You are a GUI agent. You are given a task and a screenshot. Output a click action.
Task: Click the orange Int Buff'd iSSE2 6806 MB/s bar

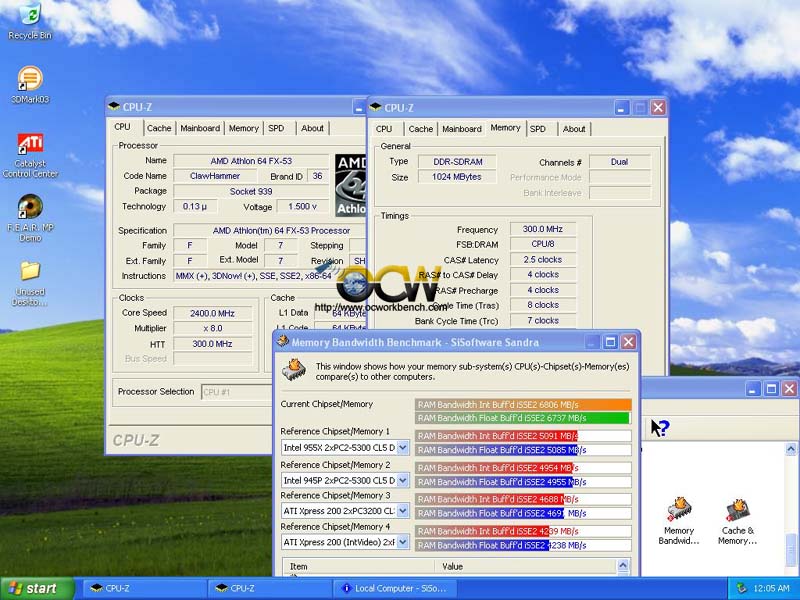[523, 405]
